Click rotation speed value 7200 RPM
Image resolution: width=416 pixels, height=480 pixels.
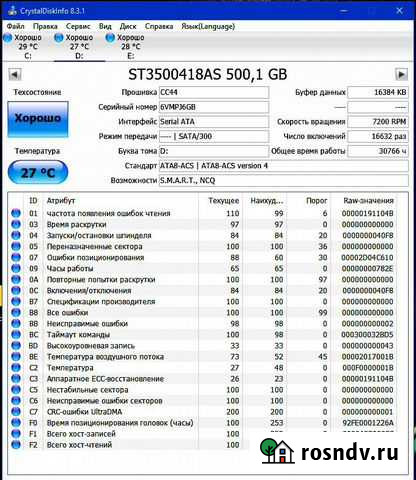[x=378, y=122]
